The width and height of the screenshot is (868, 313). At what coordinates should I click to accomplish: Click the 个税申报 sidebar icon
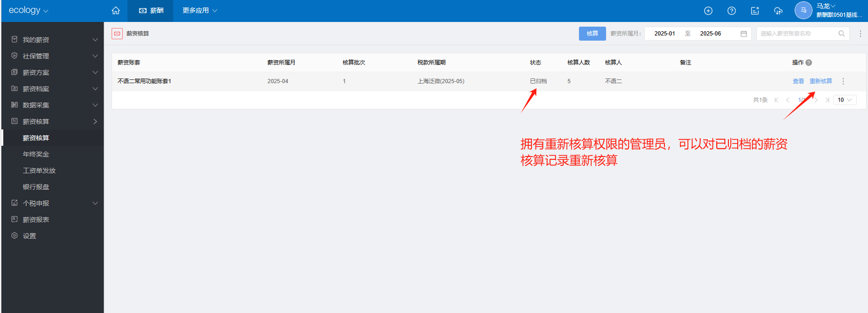coord(14,203)
